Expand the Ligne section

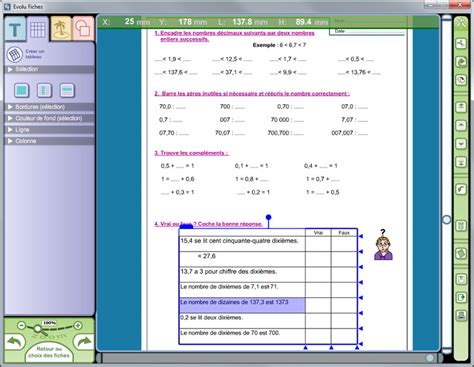[49, 130]
